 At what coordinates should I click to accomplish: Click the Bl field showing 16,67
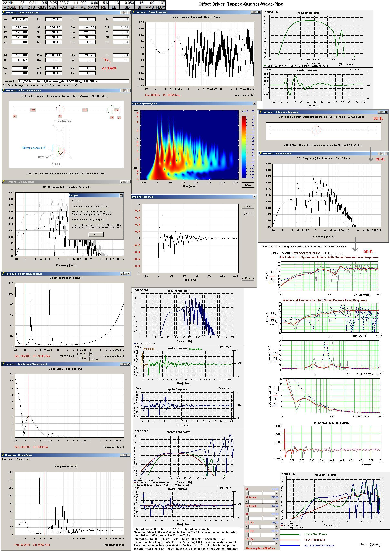click(x=20, y=60)
